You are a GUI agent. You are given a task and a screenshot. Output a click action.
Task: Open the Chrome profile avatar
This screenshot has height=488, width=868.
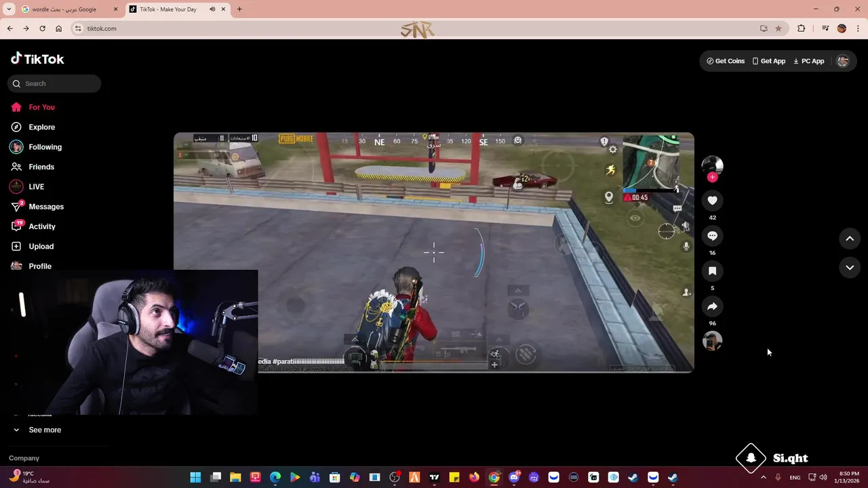(842, 28)
